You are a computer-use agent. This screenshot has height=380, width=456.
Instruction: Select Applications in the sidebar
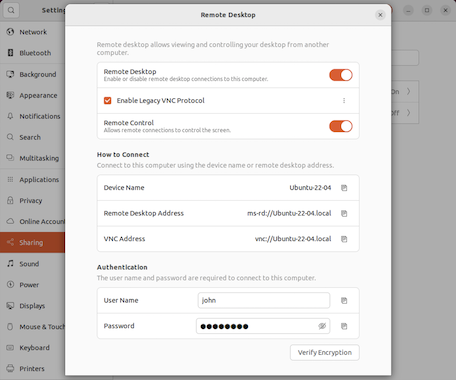[x=33, y=180]
